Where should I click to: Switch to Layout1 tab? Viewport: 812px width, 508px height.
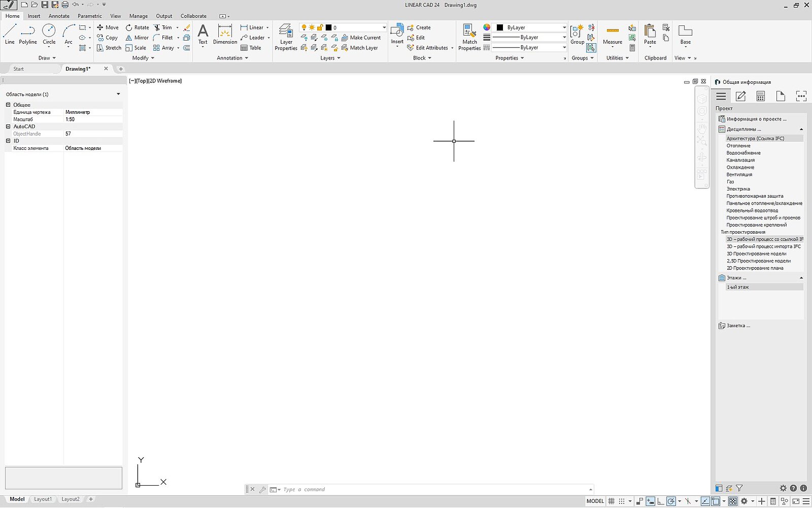(x=43, y=499)
